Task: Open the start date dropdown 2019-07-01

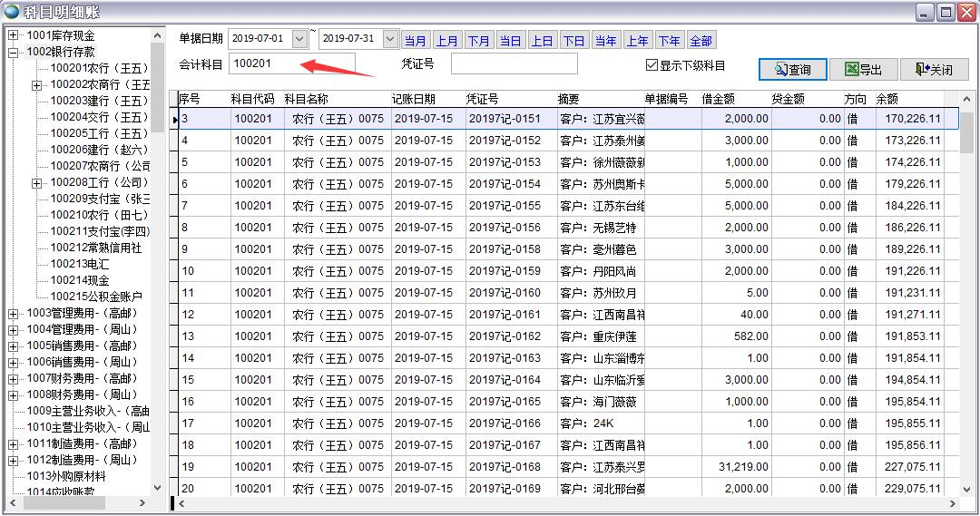Action: (x=300, y=39)
